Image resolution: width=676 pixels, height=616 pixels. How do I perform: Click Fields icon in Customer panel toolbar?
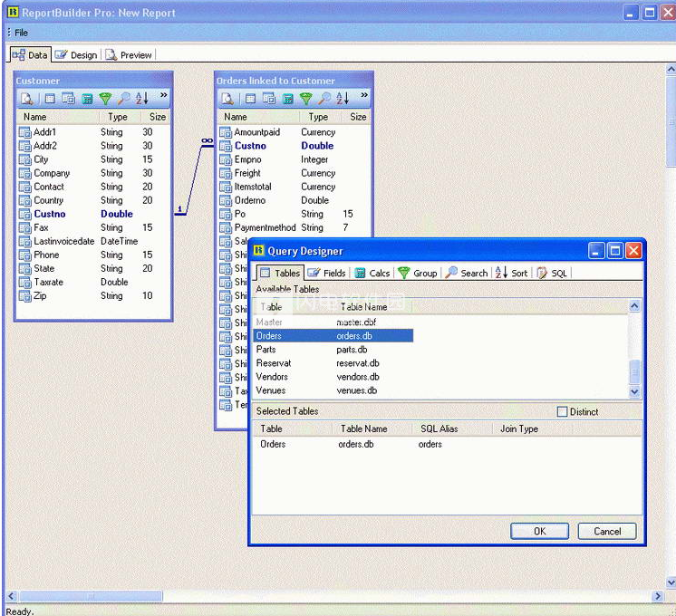[x=68, y=99]
